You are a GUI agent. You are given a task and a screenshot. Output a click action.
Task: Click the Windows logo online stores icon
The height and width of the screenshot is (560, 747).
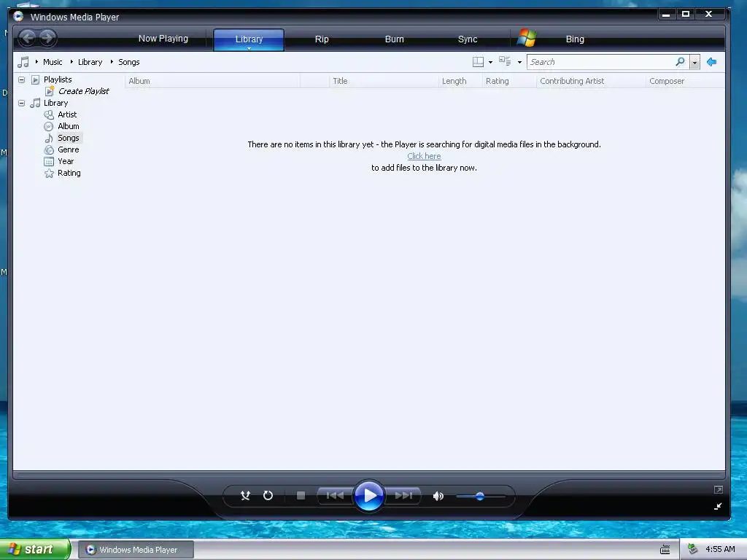(x=527, y=38)
